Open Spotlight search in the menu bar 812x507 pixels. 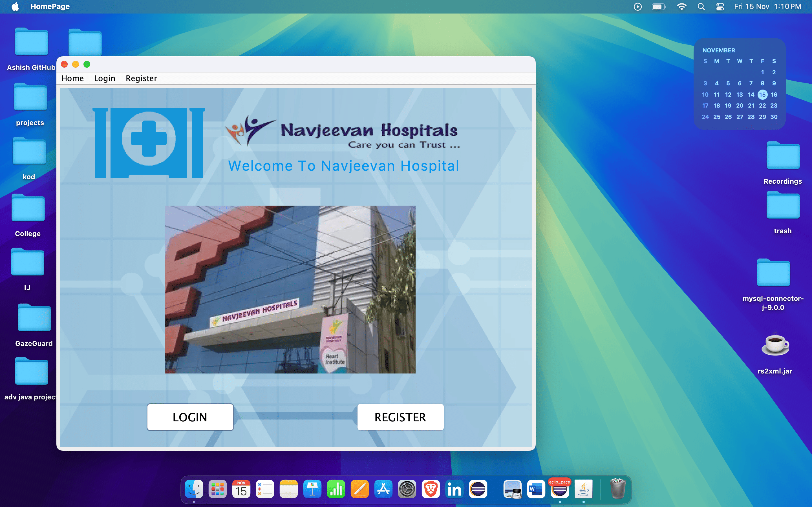click(x=701, y=6)
